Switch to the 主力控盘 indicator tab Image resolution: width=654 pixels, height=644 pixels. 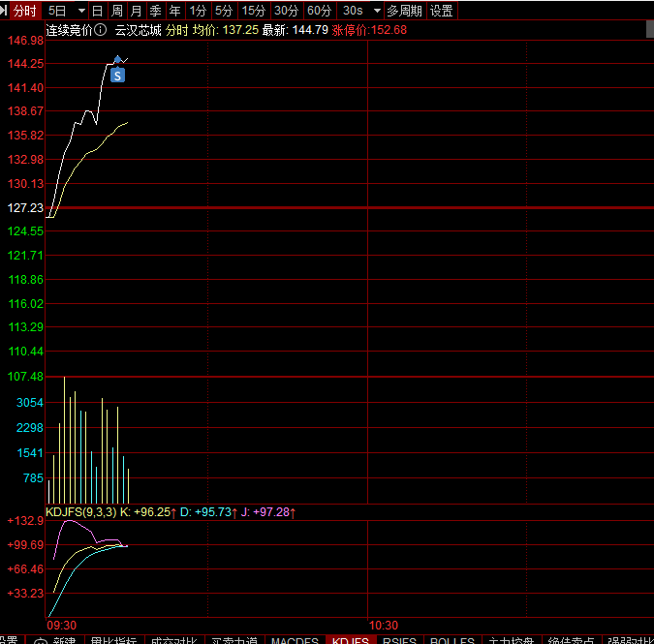point(512,640)
